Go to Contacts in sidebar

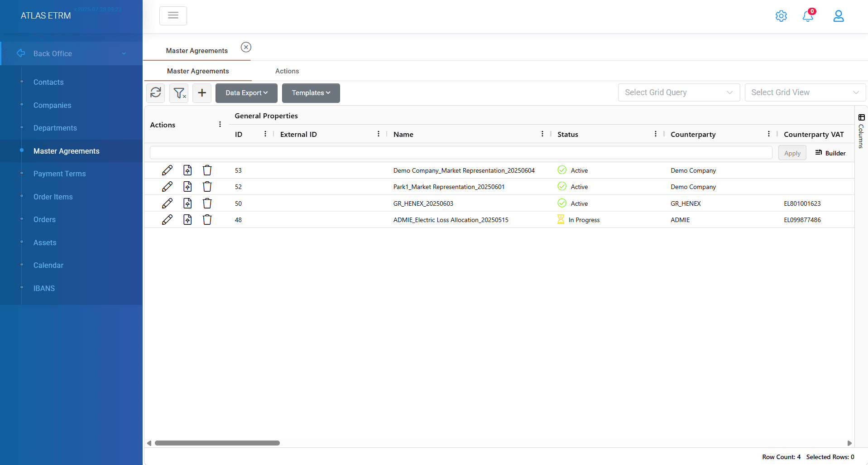coord(48,82)
